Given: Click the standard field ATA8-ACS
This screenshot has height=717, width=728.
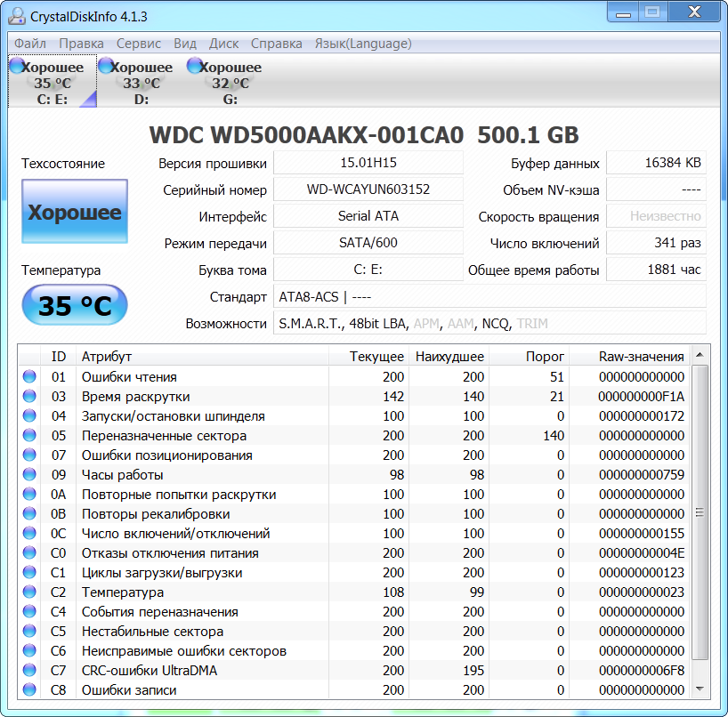Looking at the screenshot, I should click(x=489, y=296).
